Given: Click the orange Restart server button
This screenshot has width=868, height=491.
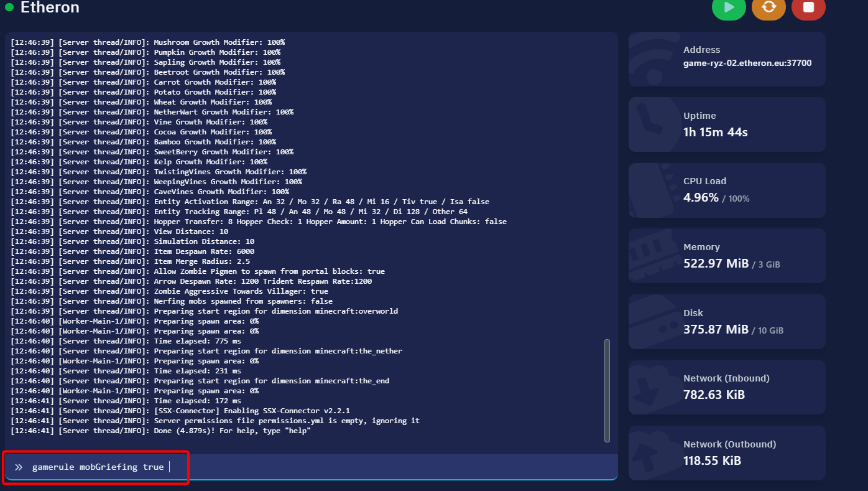Looking at the screenshot, I should tap(769, 7).
